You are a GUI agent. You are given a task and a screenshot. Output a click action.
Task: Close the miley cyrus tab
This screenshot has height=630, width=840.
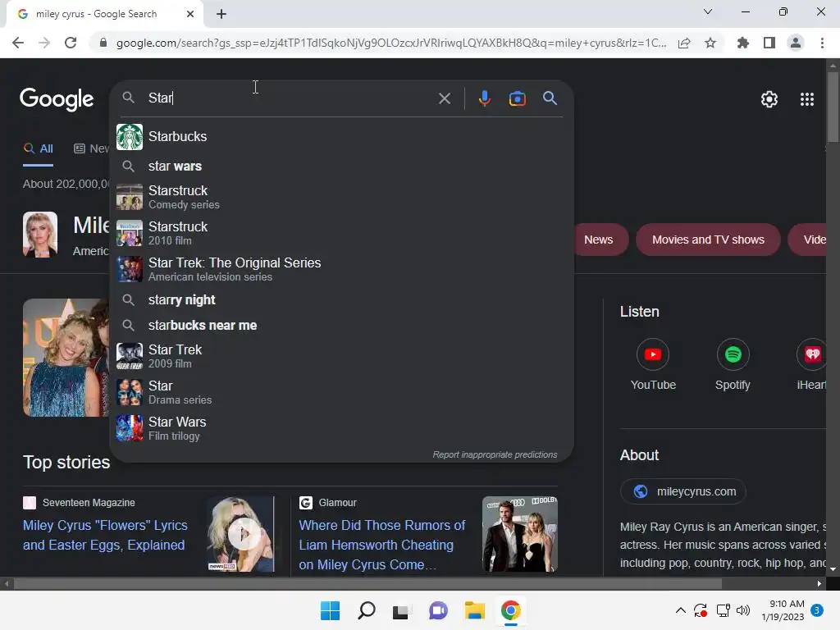pyautogui.click(x=190, y=14)
